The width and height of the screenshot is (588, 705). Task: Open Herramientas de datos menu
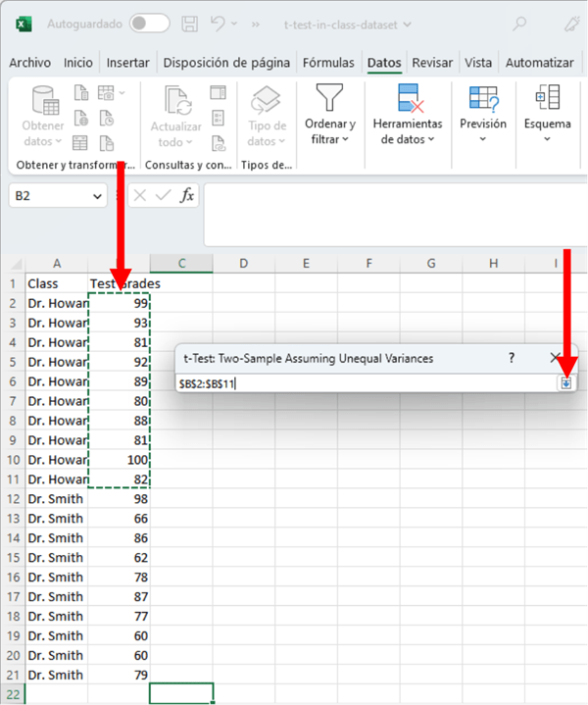click(x=408, y=116)
